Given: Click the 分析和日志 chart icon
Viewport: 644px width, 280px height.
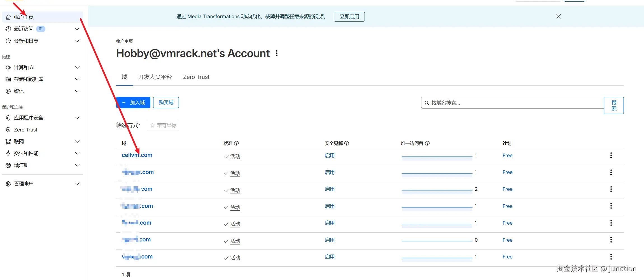Looking at the screenshot, I should pyautogui.click(x=8, y=41).
